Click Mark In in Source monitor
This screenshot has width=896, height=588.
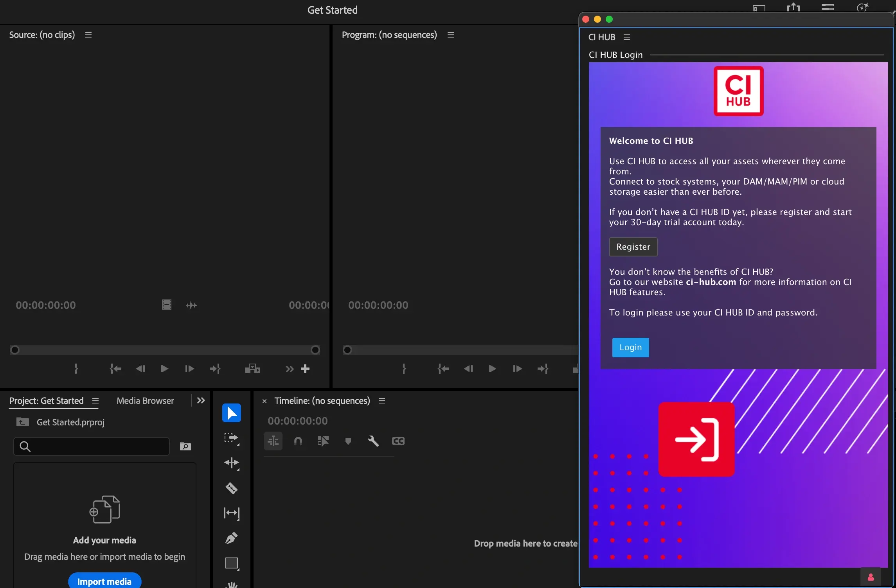pyautogui.click(x=76, y=369)
